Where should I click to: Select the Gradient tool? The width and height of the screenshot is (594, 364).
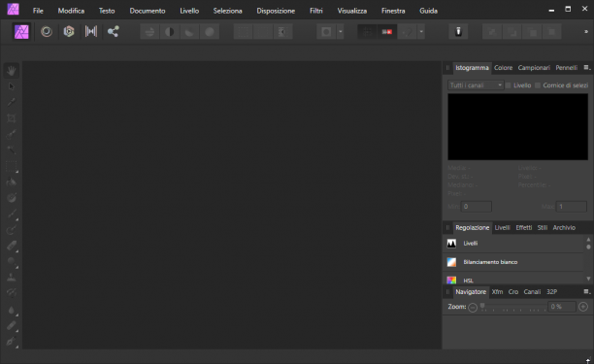(12, 198)
